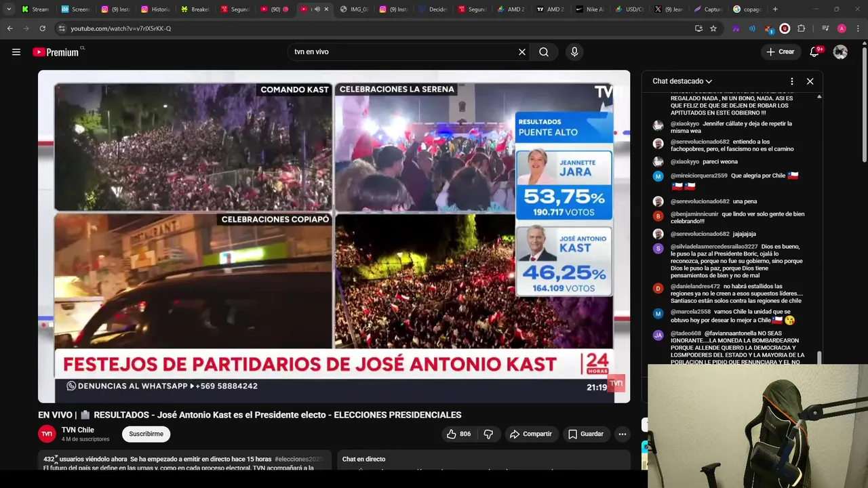Viewport: 868px width, 488px height.
Task: Open the purple extension icon in toolbar
Action: (x=736, y=28)
